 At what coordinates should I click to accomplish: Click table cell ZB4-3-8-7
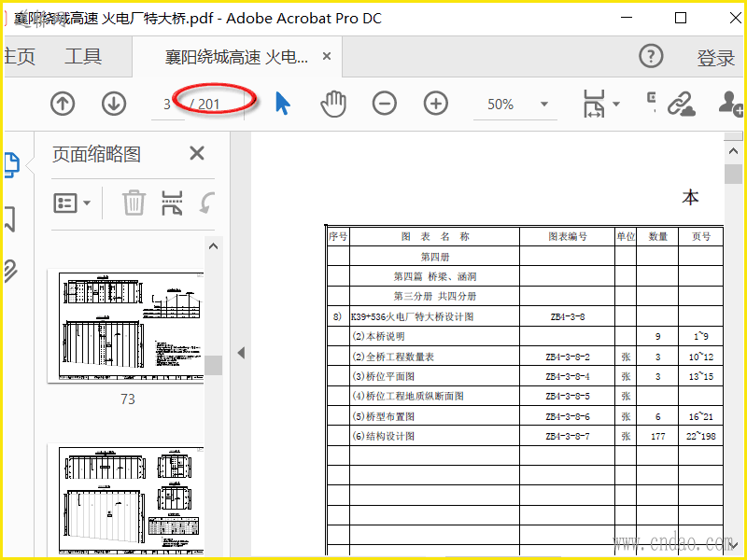[x=568, y=436]
